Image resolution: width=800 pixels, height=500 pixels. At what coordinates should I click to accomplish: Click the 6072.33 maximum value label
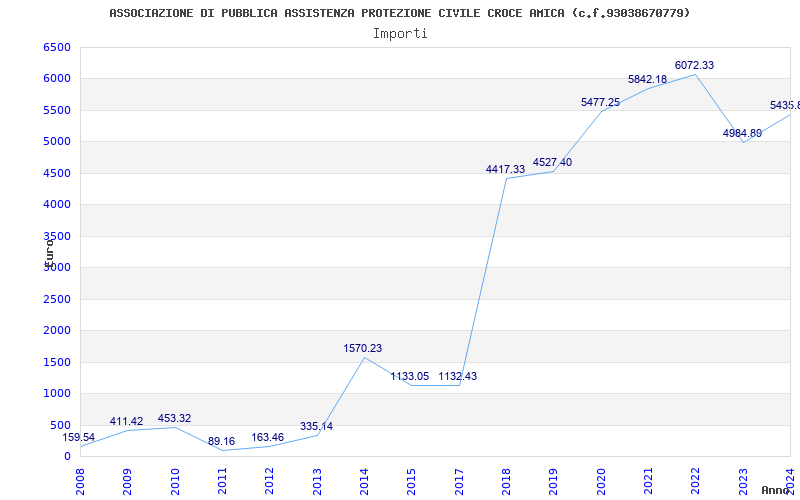(694, 65)
